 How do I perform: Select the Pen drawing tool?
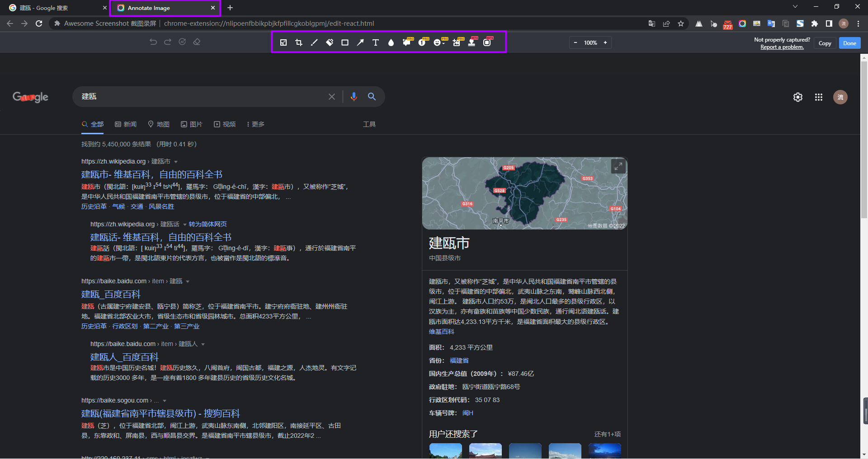314,42
